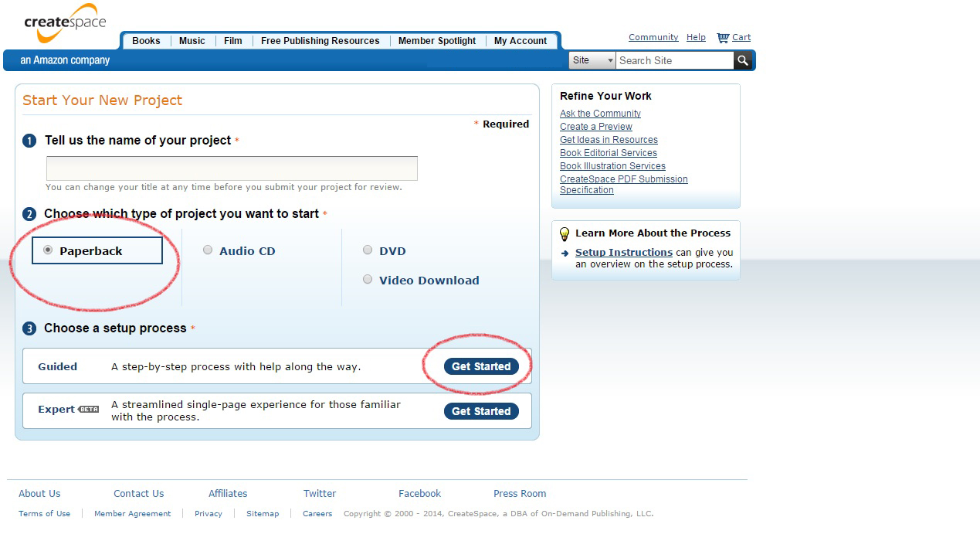Image resolution: width=980 pixels, height=558 pixels.
Task: Click the lightbulb Learn More icon
Action: (565, 233)
